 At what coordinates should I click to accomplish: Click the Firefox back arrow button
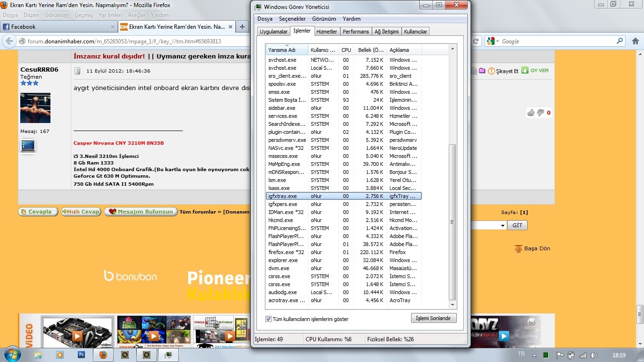9,41
